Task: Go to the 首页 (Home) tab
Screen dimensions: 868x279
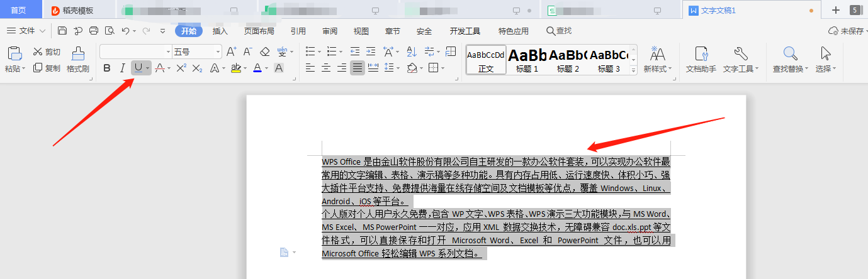Action: click(x=19, y=10)
